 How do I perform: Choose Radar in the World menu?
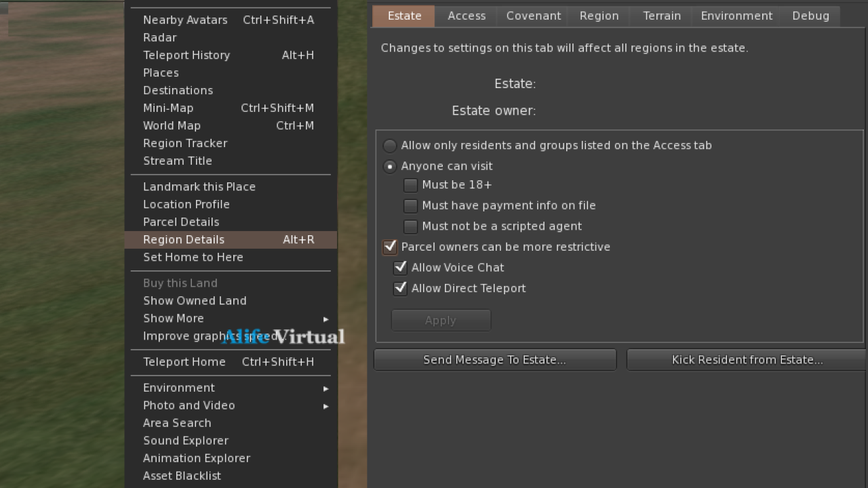click(231, 38)
